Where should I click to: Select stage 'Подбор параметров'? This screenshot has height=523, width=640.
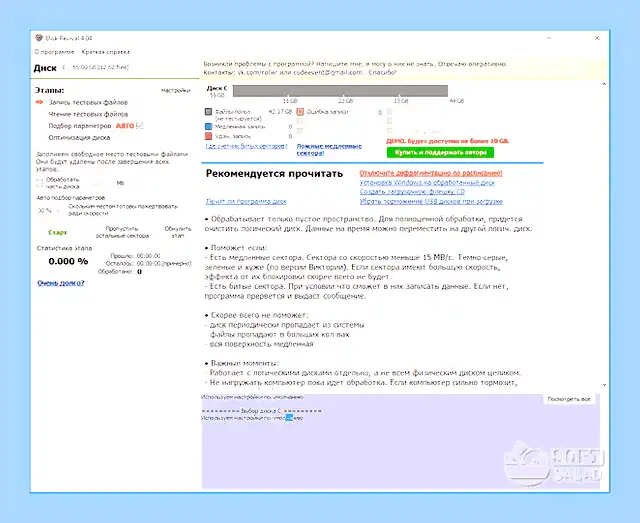pyautogui.click(x=80, y=126)
